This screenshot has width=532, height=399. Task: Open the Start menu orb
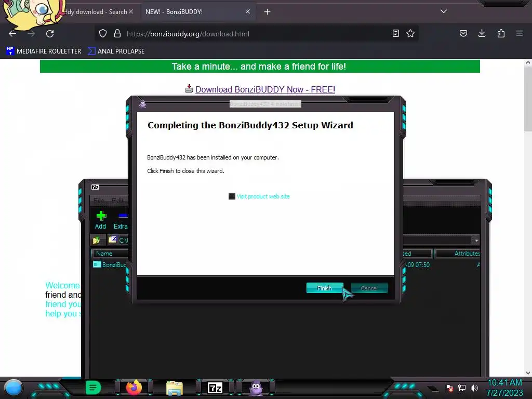point(13,388)
